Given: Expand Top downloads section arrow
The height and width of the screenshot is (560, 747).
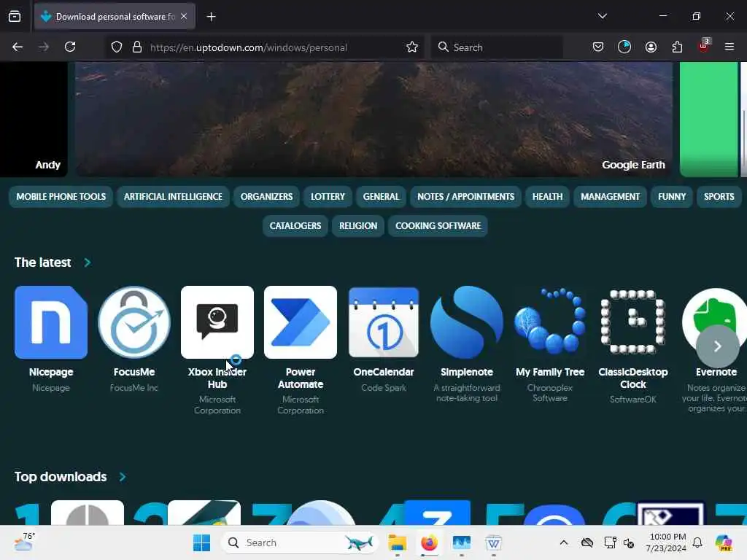Looking at the screenshot, I should [x=123, y=477].
